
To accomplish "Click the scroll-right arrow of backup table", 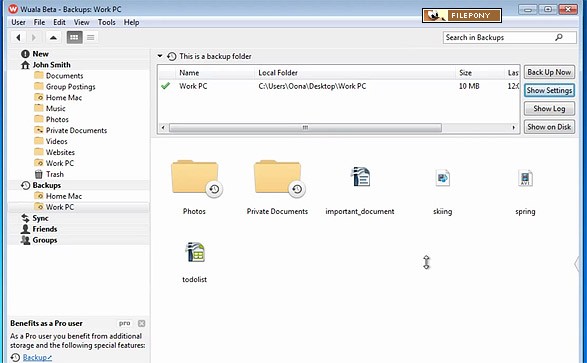I will 514,128.
